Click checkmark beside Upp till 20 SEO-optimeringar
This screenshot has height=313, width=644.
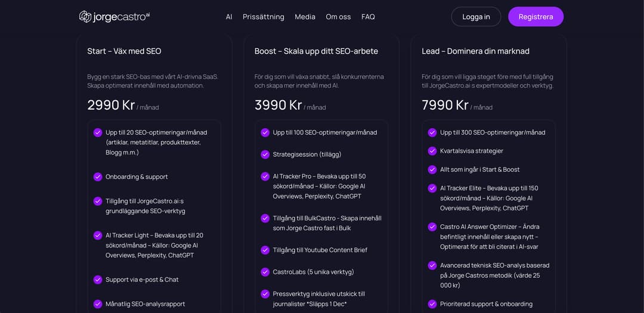(x=98, y=132)
